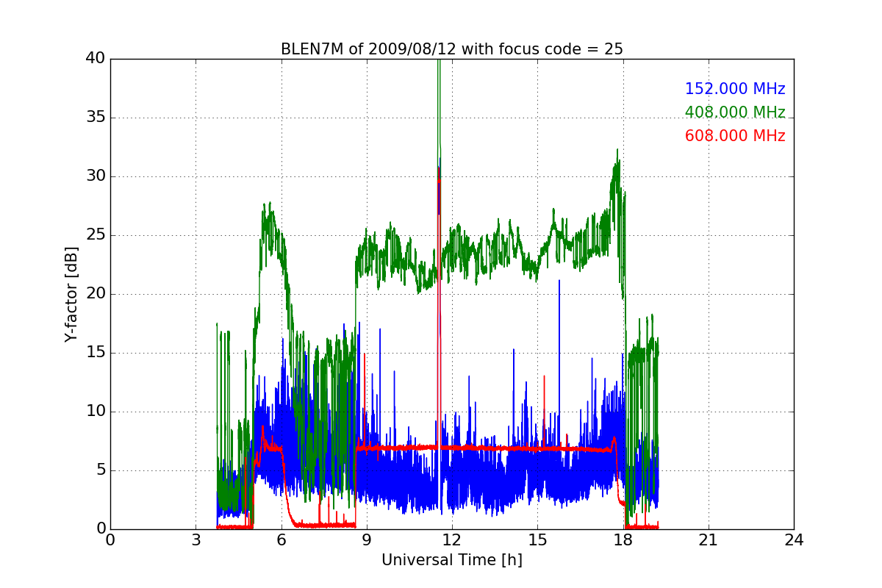Click y-axis tick label 20
Screen dimensions: 882x588
click(95, 294)
